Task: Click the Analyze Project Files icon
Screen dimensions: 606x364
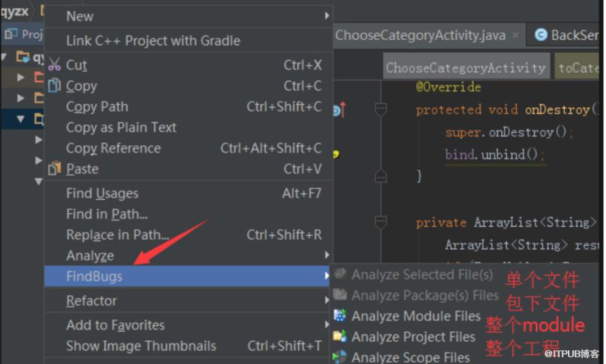Action: point(340,337)
